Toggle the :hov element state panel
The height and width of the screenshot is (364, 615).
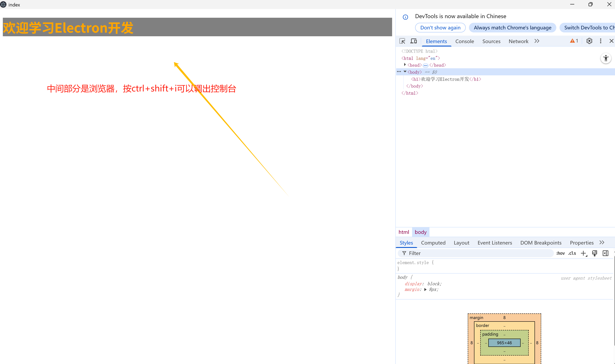point(561,253)
